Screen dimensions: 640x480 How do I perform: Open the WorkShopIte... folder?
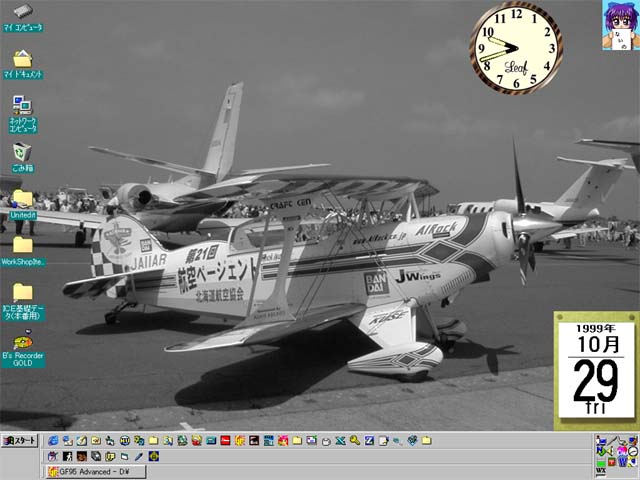point(22,245)
